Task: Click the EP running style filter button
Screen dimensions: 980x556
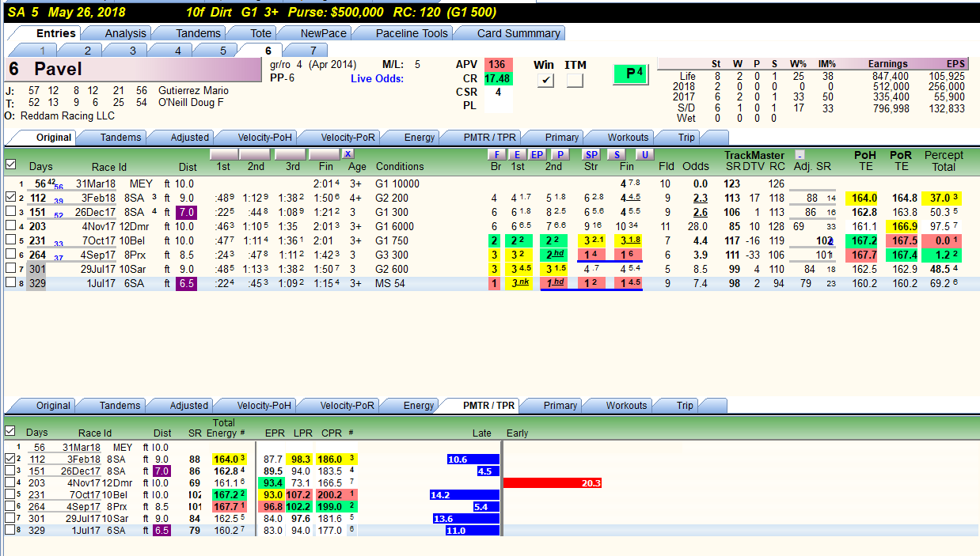Action: (x=537, y=154)
